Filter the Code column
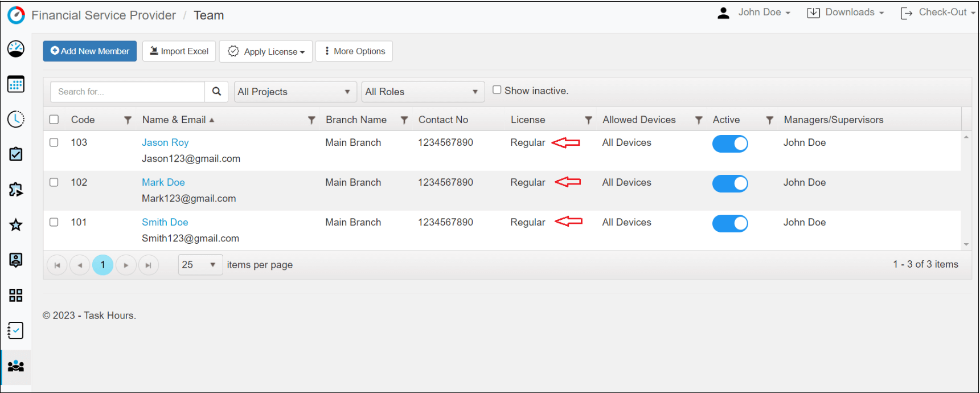 coord(128,120)
